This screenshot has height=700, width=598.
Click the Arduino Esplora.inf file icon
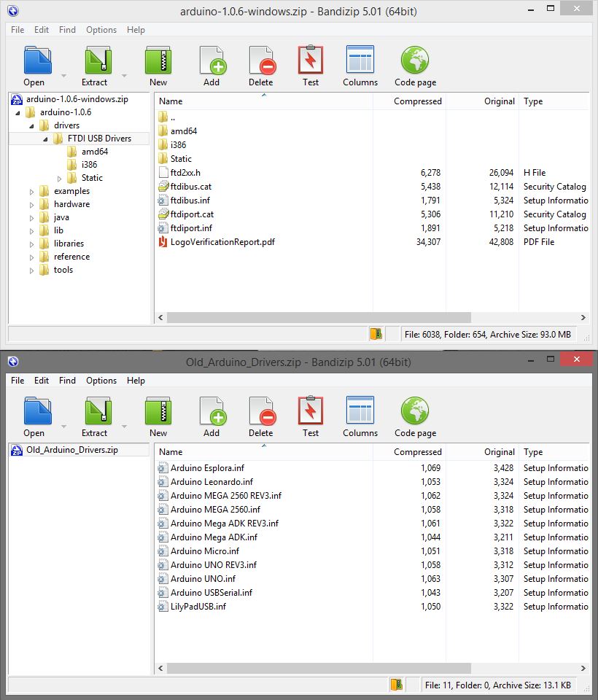click(x=163, y=468)
